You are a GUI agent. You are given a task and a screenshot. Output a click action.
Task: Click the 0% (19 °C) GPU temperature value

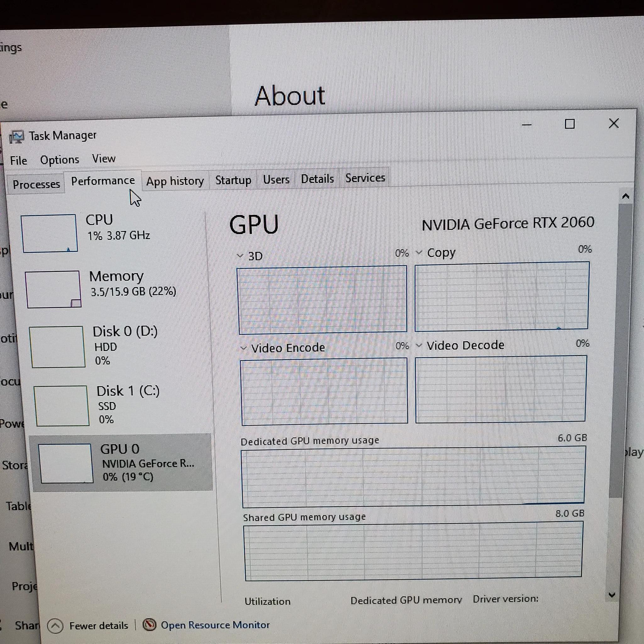pyautogui.click(x=128, y=477)
